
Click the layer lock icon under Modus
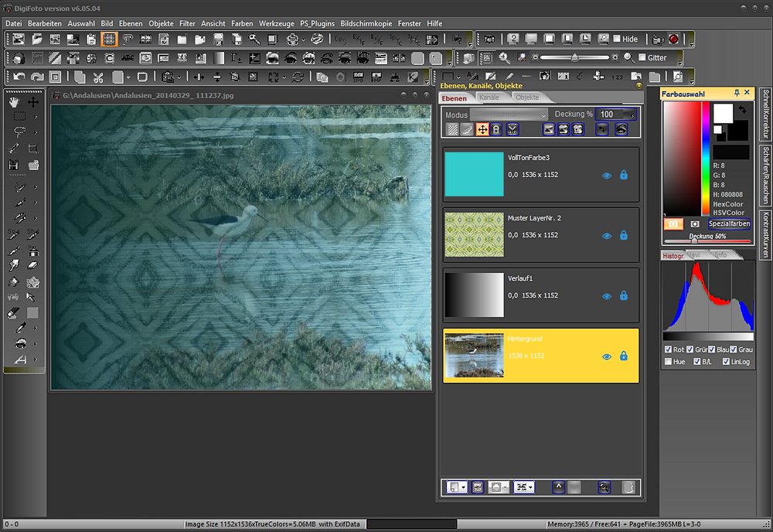pos(497,130)
